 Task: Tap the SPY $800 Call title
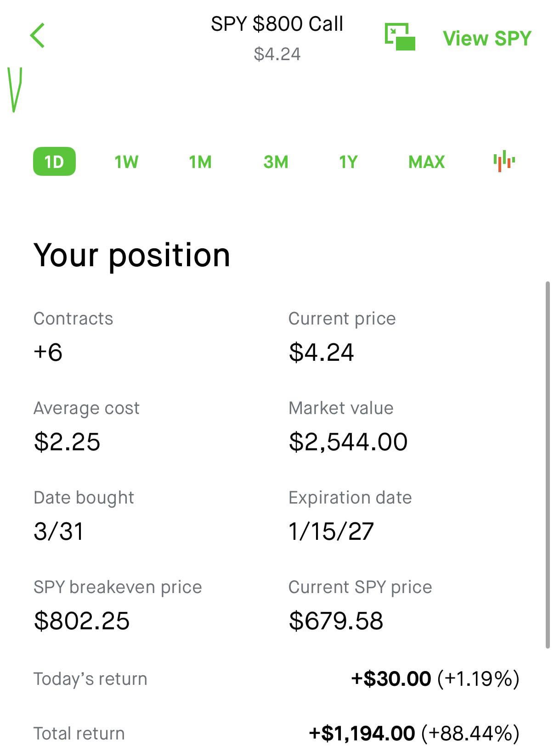(x=277, y=24)
